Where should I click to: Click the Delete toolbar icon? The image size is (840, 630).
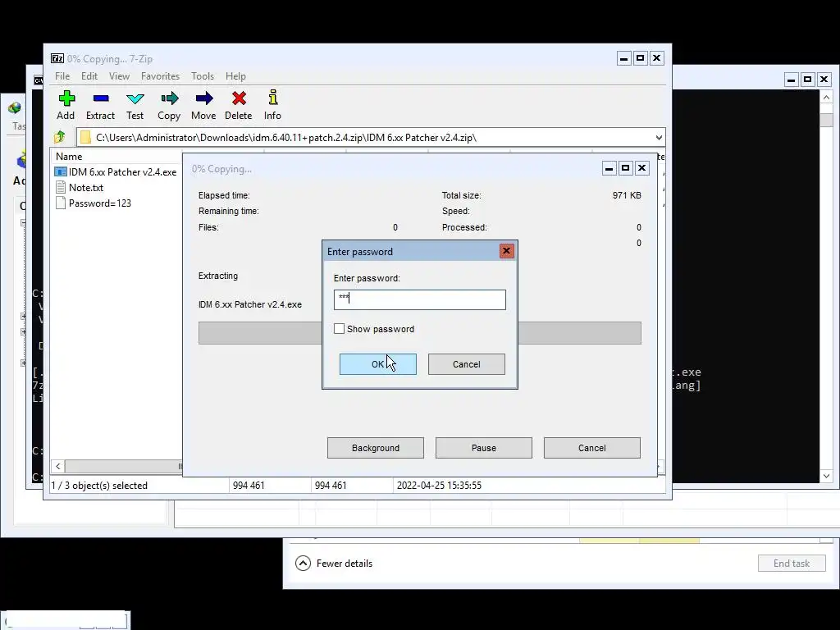[239, 98]
